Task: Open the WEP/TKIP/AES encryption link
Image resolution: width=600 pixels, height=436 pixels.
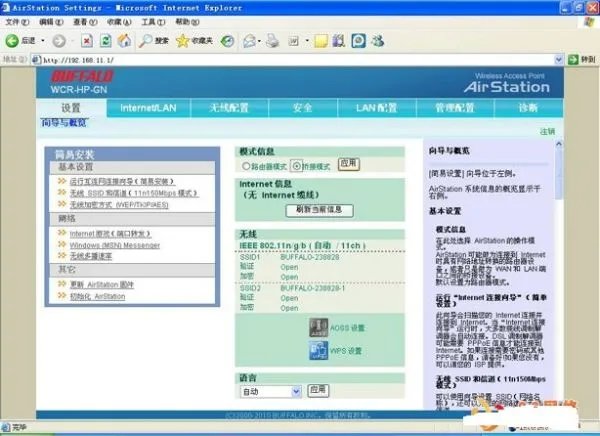Action: point(119,205)
